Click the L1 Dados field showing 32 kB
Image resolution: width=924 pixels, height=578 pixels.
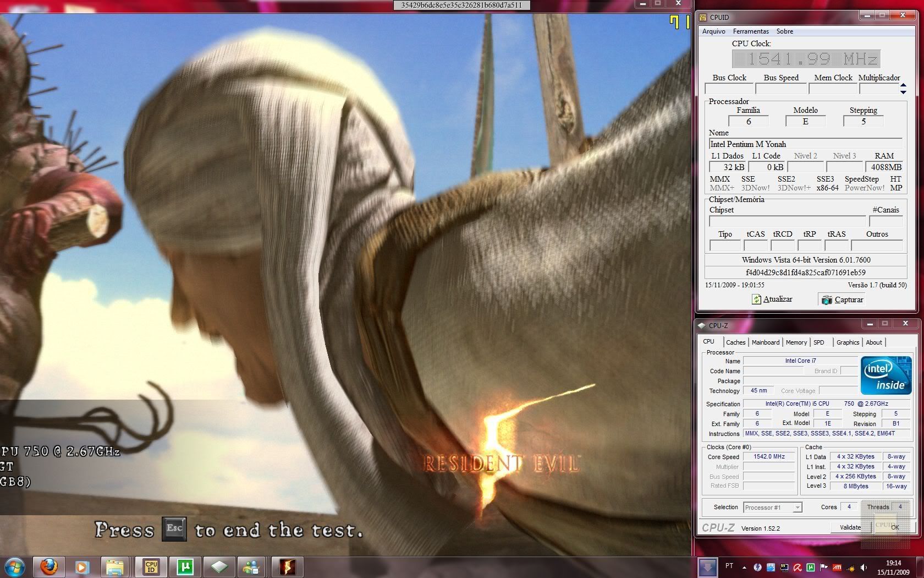728,167
